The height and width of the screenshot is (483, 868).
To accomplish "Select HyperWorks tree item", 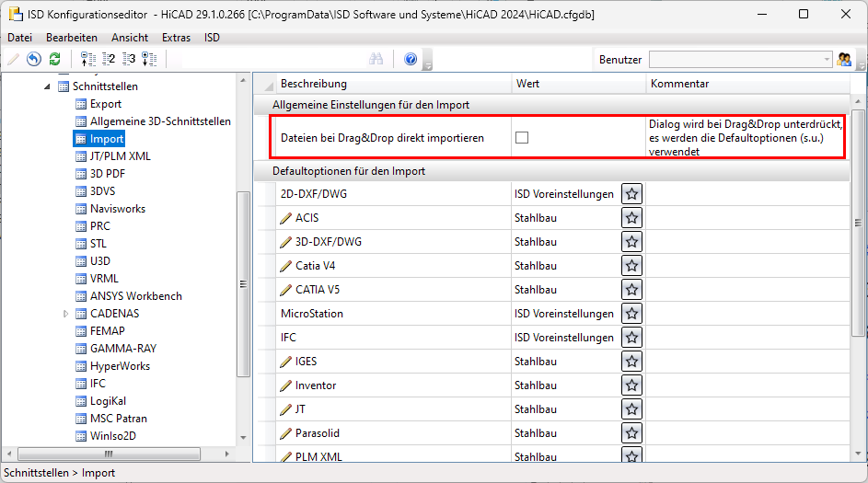I will tap(120, 366).
